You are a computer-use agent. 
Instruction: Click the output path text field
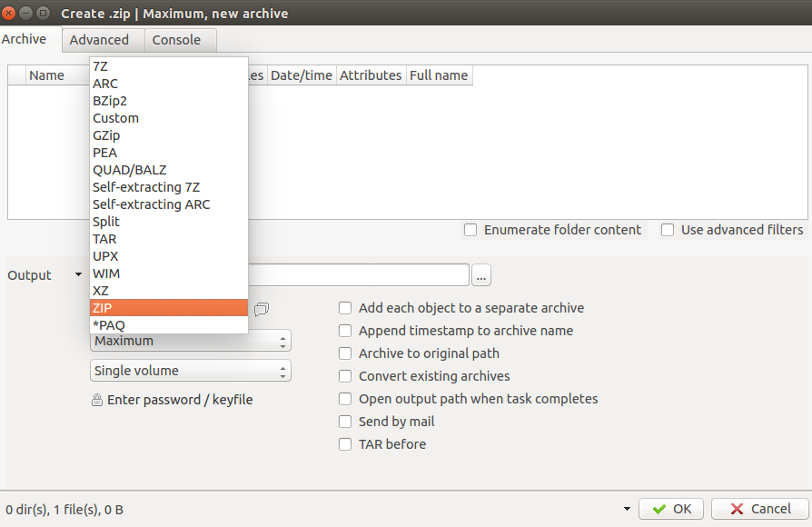point(359,274)
